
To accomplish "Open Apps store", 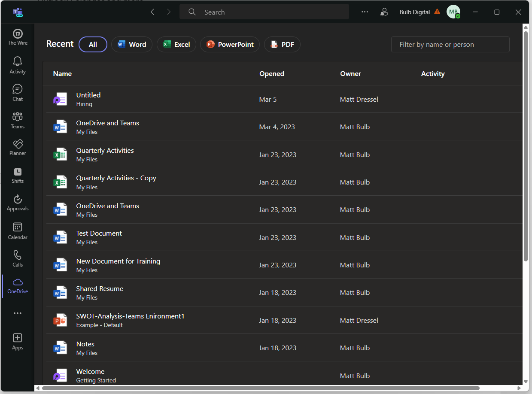I will (x=18, y=342).
